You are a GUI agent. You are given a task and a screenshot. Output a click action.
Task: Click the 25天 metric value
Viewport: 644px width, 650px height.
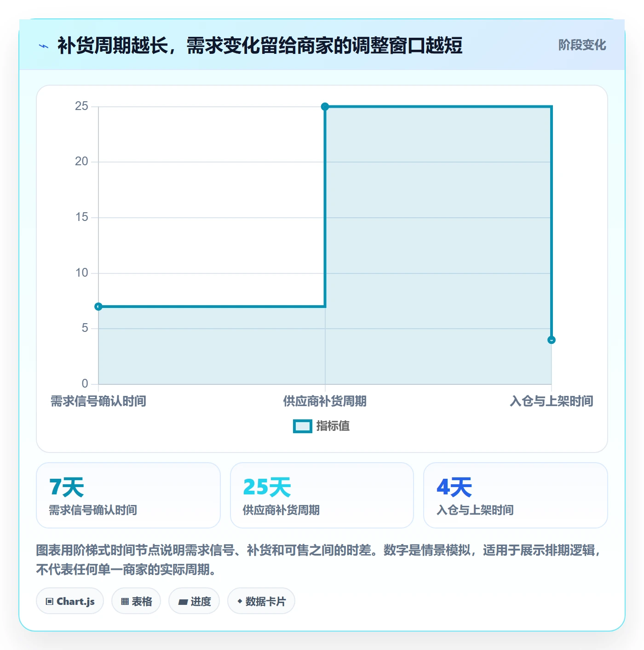tap(267, 487)
